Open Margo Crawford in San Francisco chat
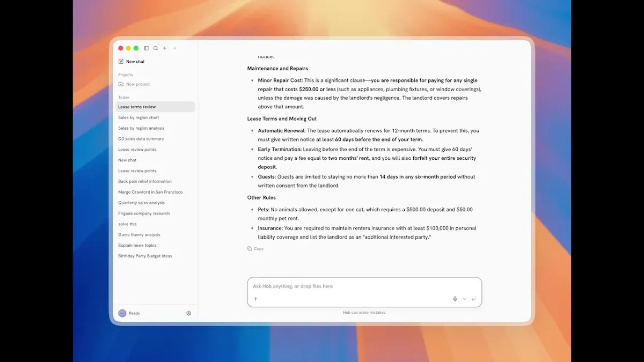This screenshot has width=644, height=362. click(x=156, y=192)
